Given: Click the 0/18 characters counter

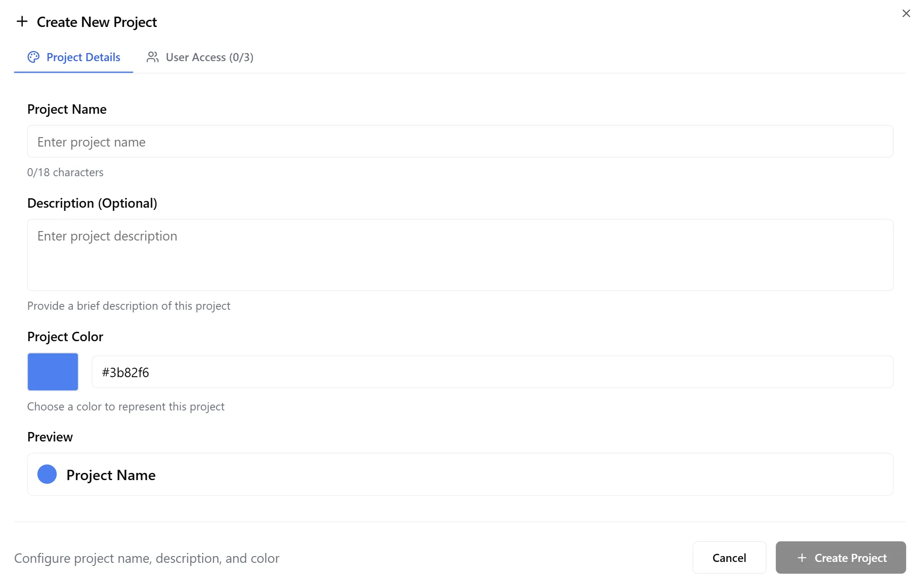Looking at the screenshot, I should coord(65,172).
